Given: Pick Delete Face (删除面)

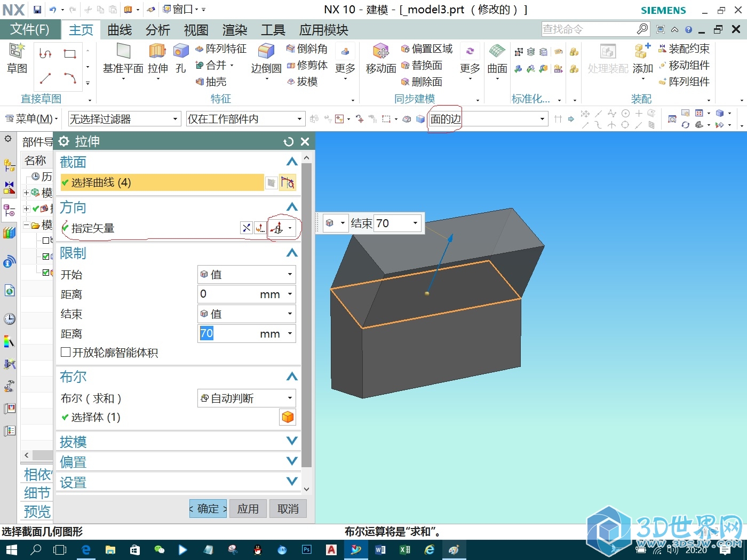Looking at the screenshot, I should pos(422,82).
